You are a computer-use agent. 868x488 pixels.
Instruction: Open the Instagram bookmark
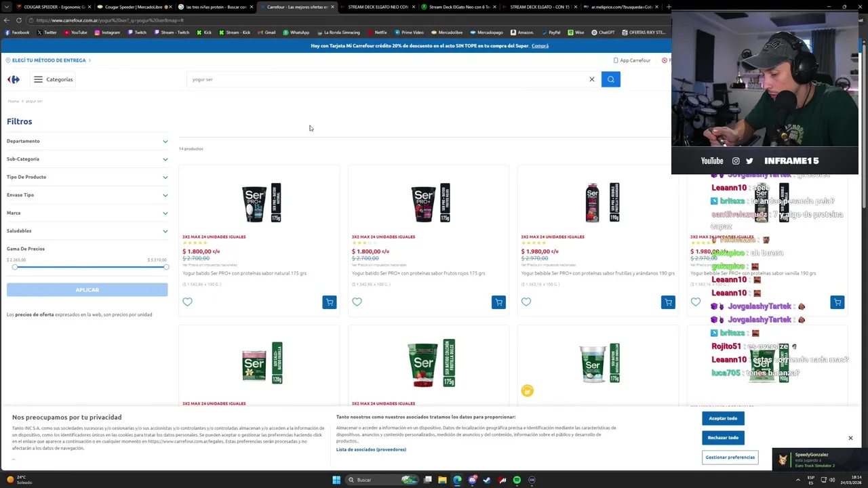pyautogui.click(x=107, y=33)
